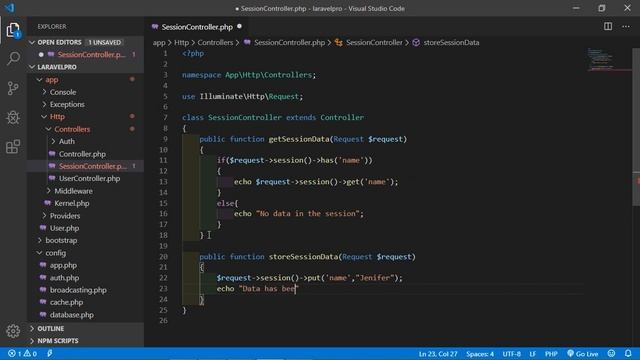Click unsaved dot on SessionController.php tab
Screen dimensions: 640x360
[x=240, y=27]
